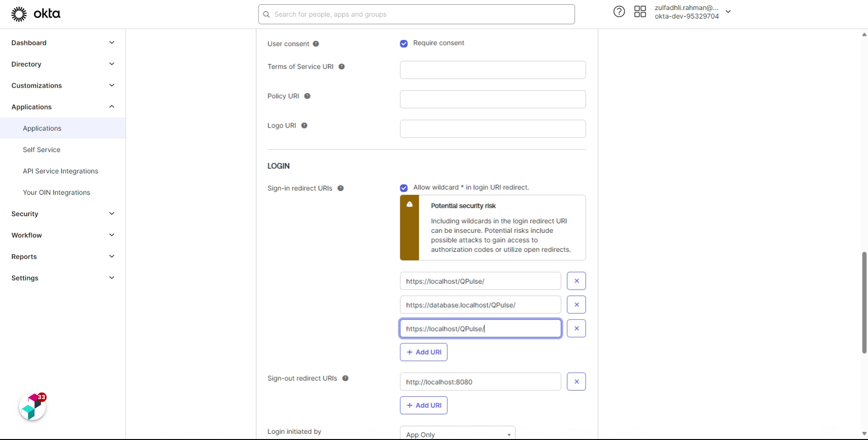Expand the Directory menu
This screenshot has height=440, width=868.
(x=63, y=64)
